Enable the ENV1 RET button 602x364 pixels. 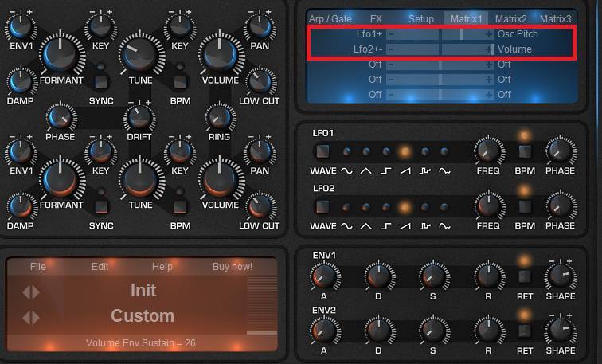(x=525, y=277)
